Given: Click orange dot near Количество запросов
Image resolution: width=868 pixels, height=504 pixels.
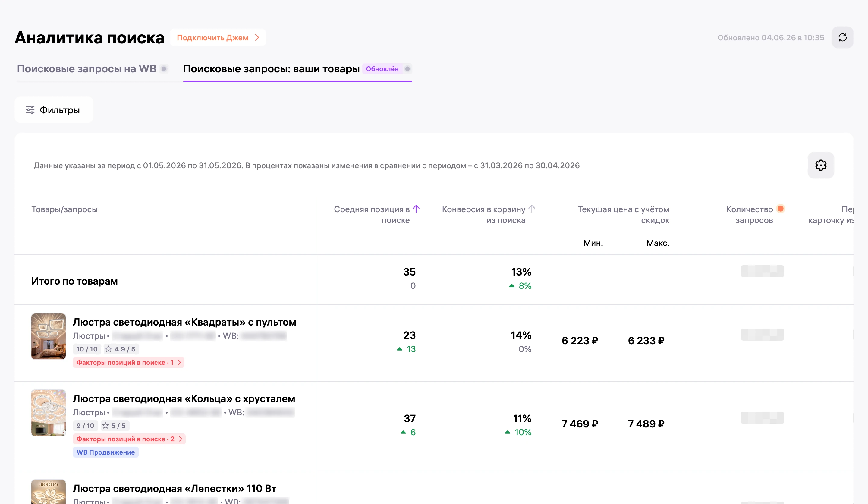Looking at the screenshot, I should pyautogui.click(x=781, y=208).
